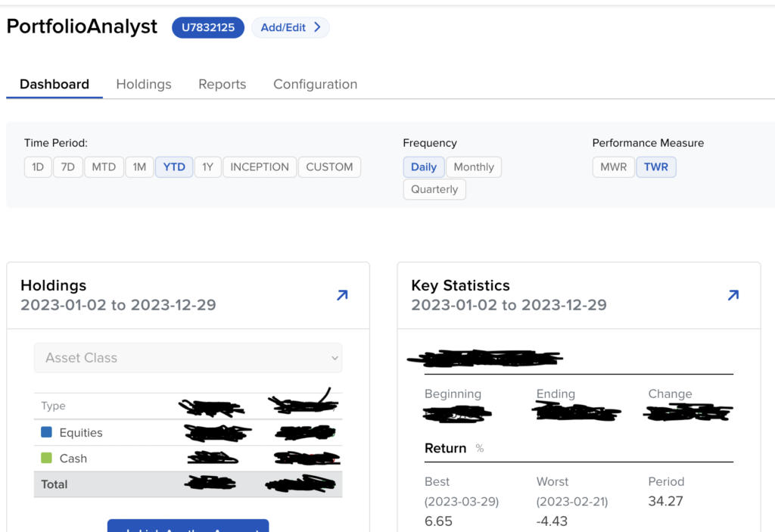775x532 pixels.
Task: Click account ID U7832125 badge
Action: point(208,27)
